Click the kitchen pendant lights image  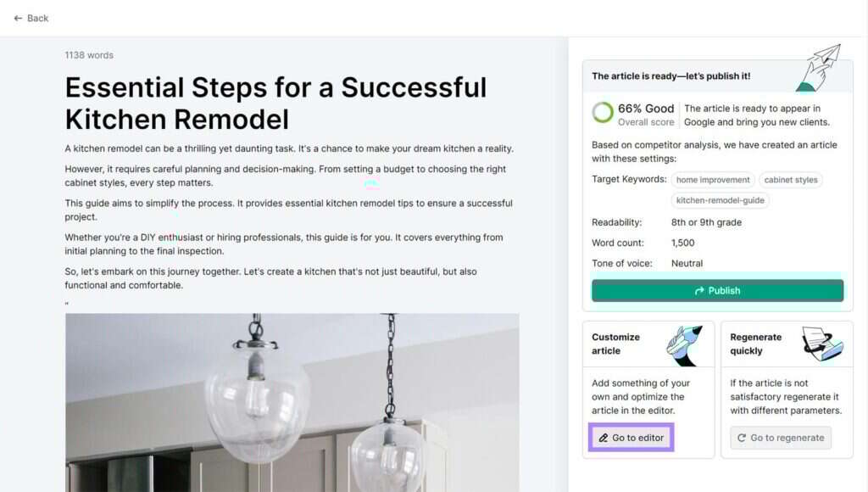(292, 403)
